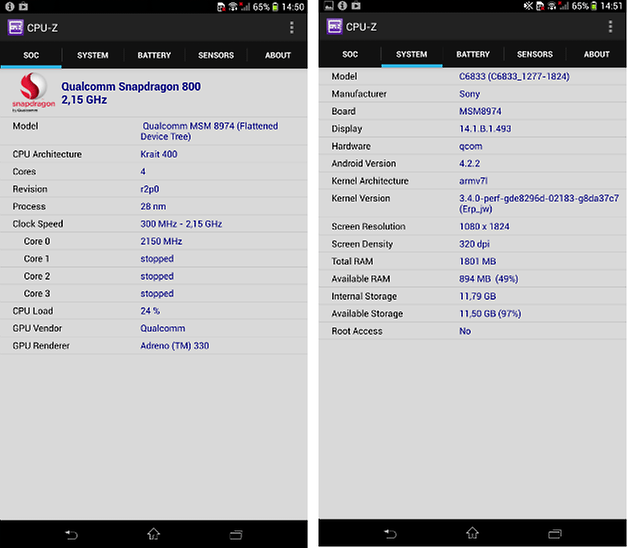Tap Root Access 'No' value

(465, 331)
